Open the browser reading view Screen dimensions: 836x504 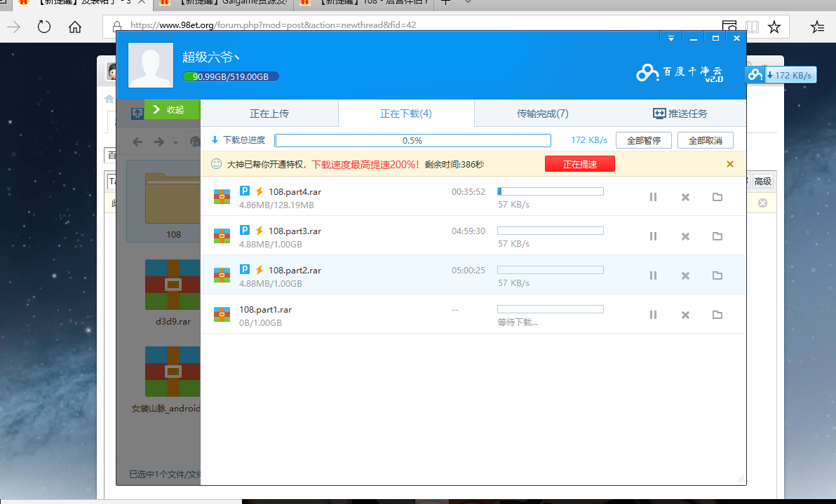(752, 27)
